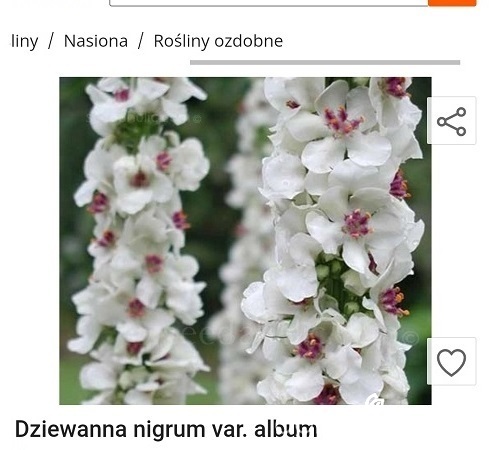Viewport: 495px width, 450px height.
Task: Add the listing to favorites with heart
Action: [451, 361]
